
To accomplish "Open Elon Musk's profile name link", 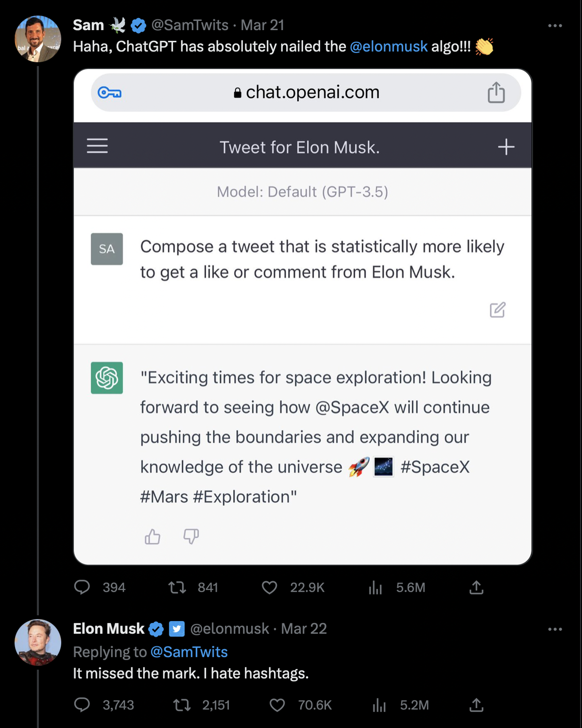I will [x=109, y=629].
